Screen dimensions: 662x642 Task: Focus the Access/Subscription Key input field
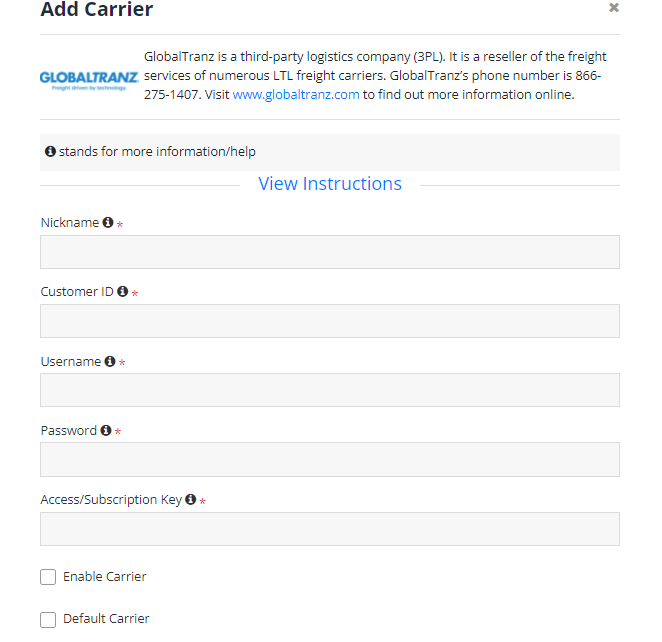coord(330,529)
